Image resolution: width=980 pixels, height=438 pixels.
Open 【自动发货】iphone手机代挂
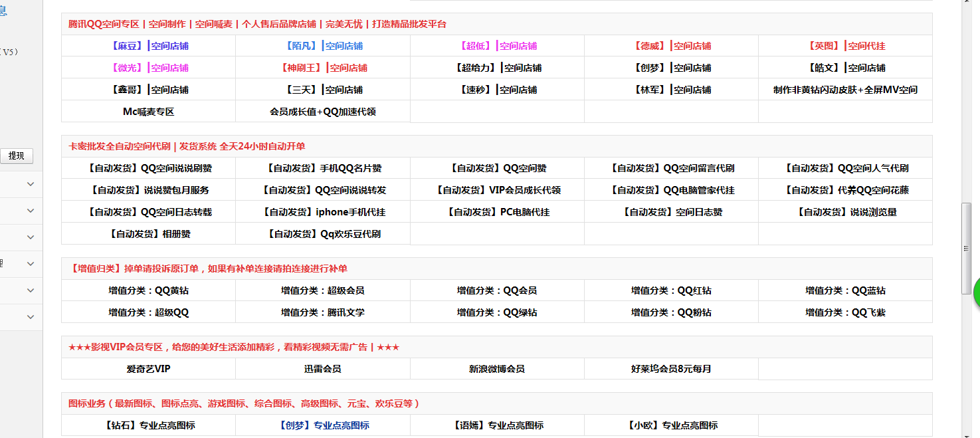[323, 212]
